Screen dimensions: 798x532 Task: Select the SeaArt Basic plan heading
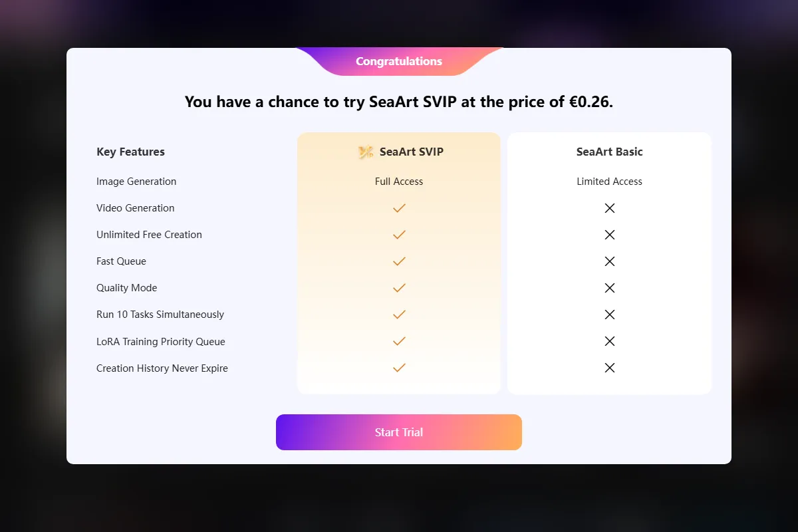(x=609, y=152)
